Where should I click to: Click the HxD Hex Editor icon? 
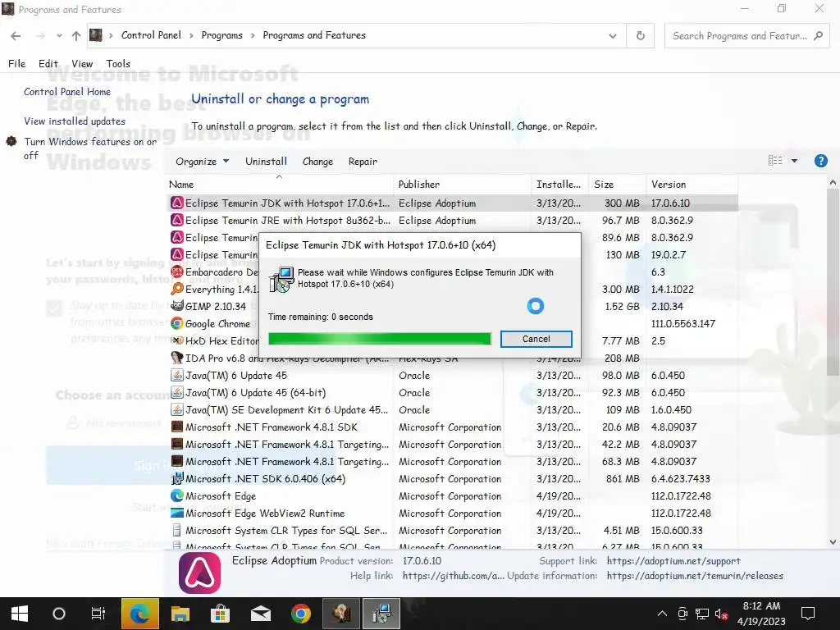pyautogui.click(x=177, y=340)
